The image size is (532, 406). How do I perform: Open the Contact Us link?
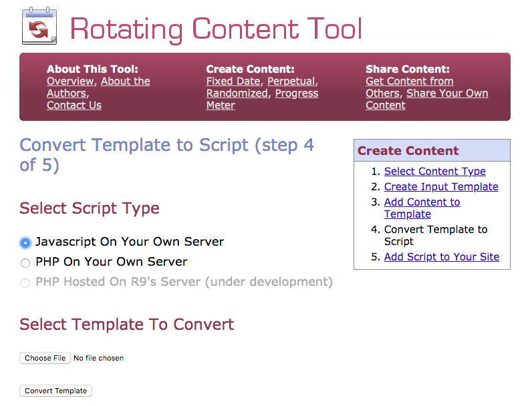tap(74, 106)
